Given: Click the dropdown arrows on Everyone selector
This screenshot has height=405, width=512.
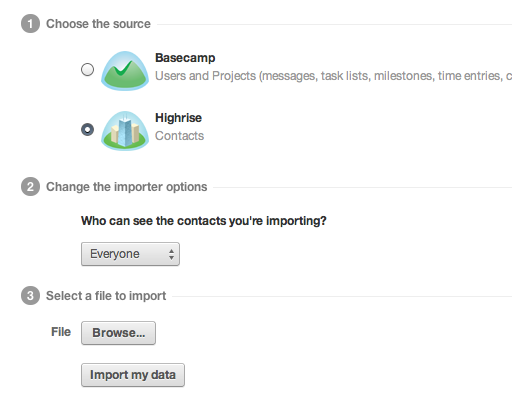Looking at the screenshot, I should point(171,254).
